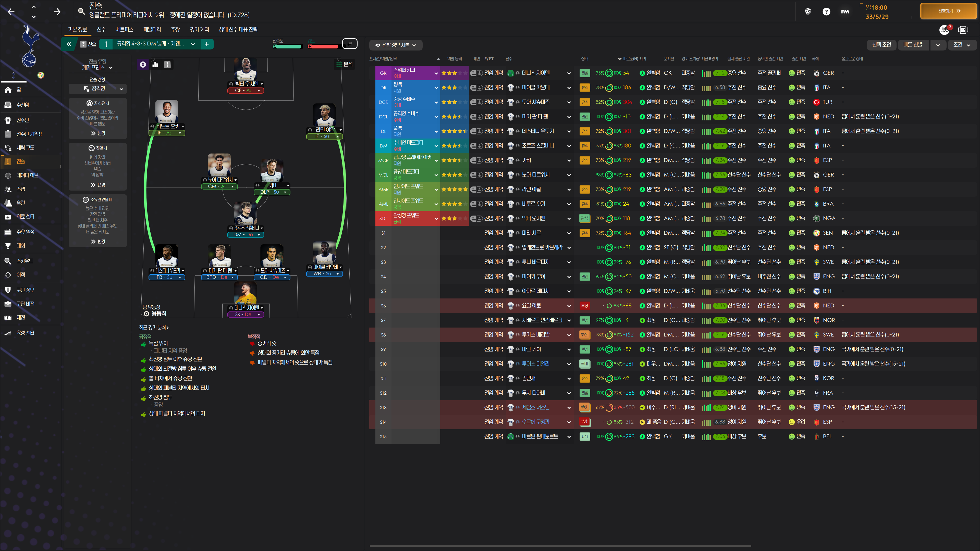Switch to the 세트피스 tab
The height and width of the screenshot is (551, 980).
pos(124,29)
